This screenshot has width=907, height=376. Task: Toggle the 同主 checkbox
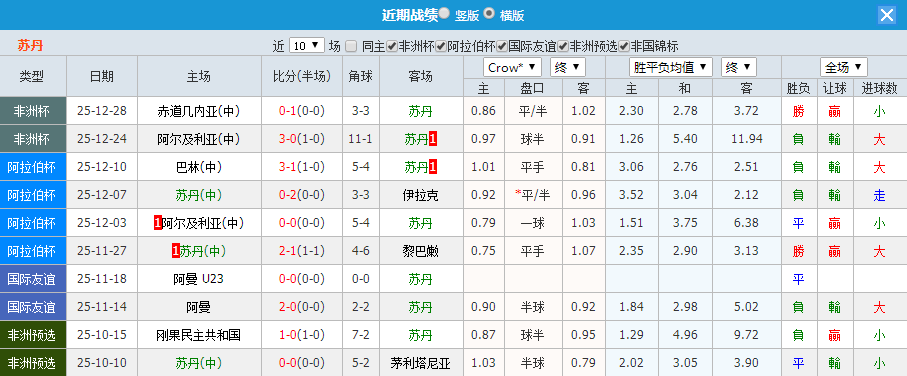coord(351,46)
